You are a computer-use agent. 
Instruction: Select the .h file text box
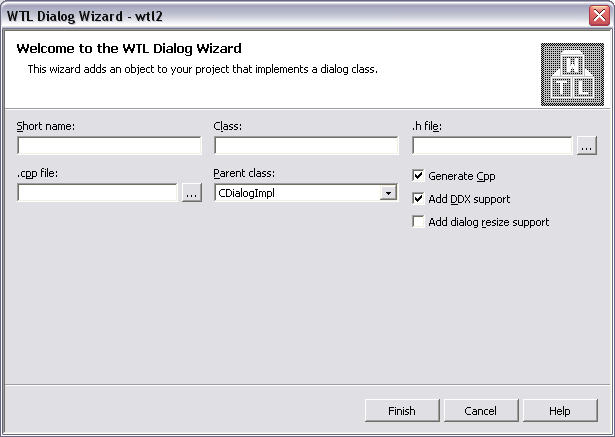(492, 146)
